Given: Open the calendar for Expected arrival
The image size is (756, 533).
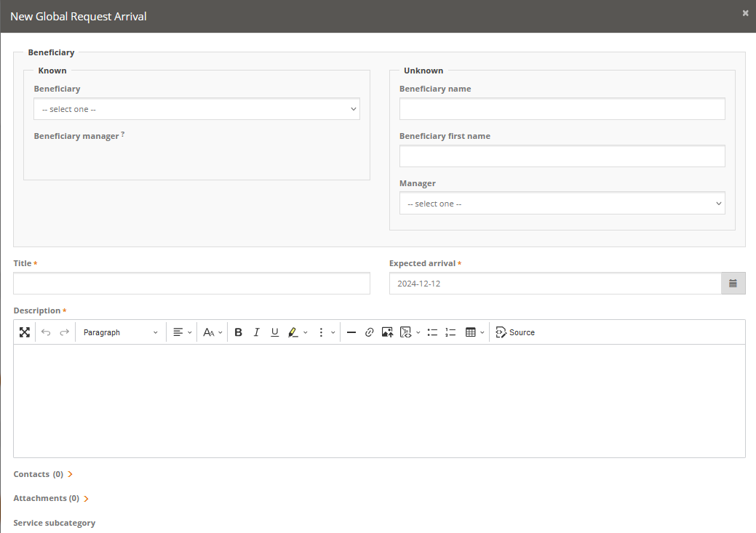Looking at the screenshot, I should (x=733, y=284).
